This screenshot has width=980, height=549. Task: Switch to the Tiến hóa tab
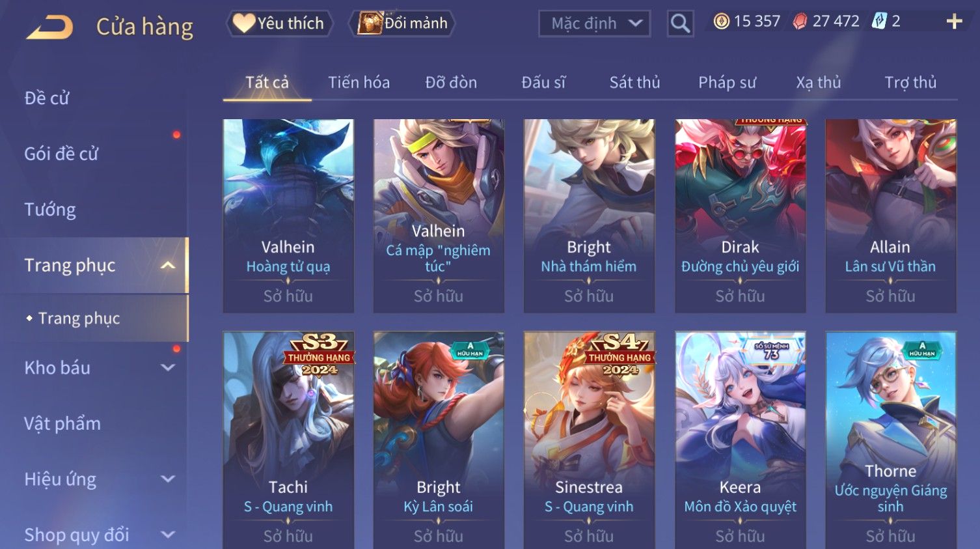(359, 82)
